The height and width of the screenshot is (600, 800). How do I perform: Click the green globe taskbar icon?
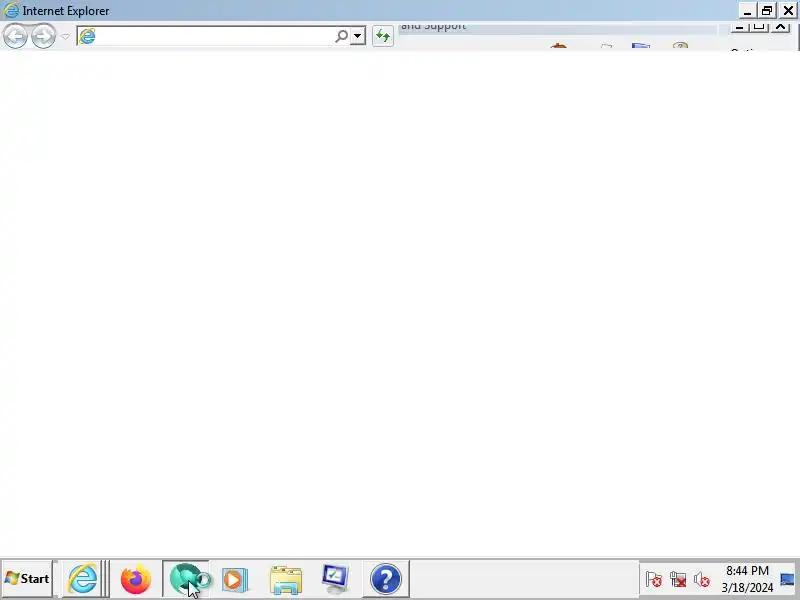186,579
